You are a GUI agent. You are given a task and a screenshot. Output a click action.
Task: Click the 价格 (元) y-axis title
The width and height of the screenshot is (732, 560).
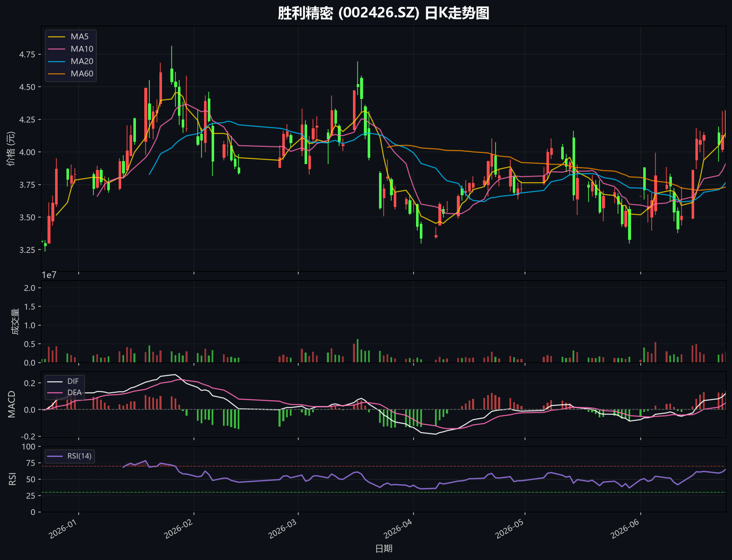(x=11, y=149)
